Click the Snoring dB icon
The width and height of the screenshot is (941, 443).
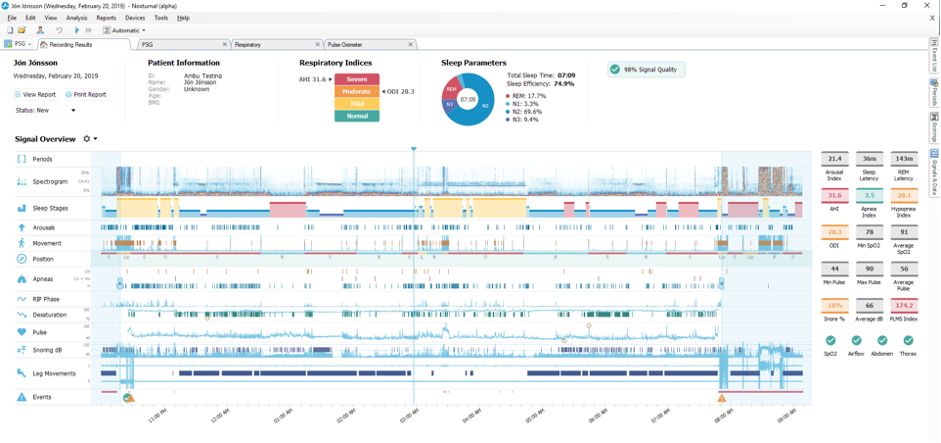point(21,350)
